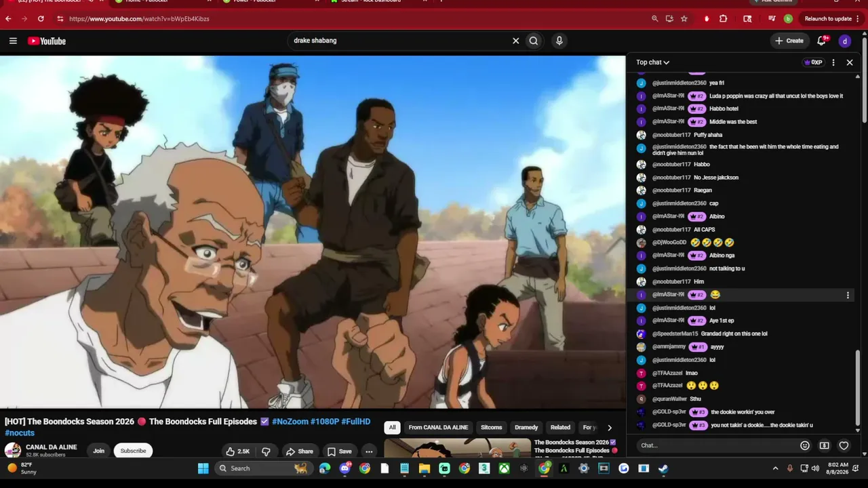Send a heart reaction in chat
Viewport: 868px width, 488px height.
coord(844,445)
